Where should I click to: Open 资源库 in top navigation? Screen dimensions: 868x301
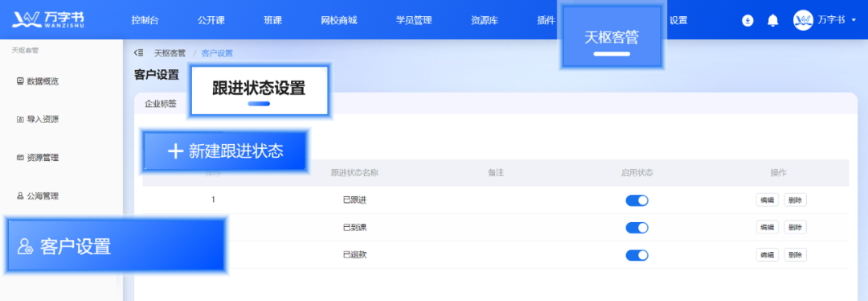click(x=485, y=20)
